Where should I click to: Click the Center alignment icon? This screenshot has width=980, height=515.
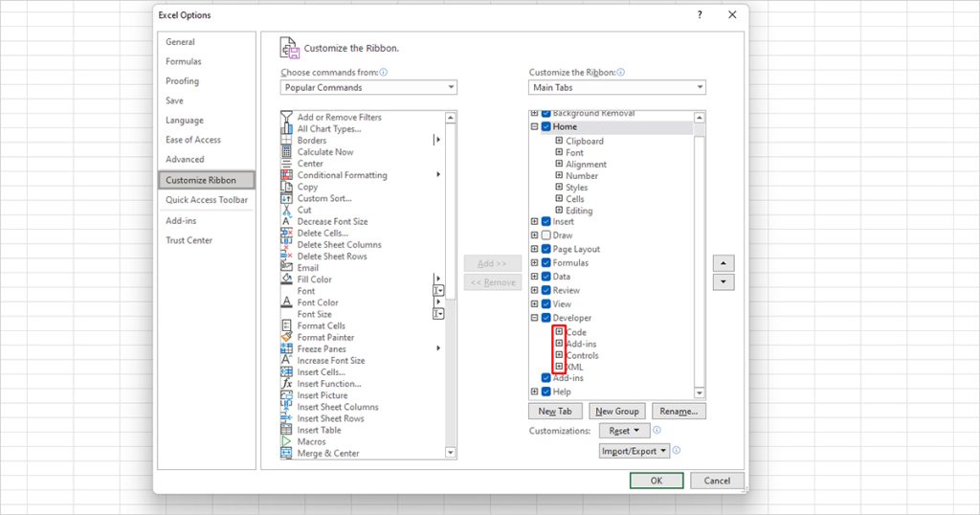tap(286, 163)
